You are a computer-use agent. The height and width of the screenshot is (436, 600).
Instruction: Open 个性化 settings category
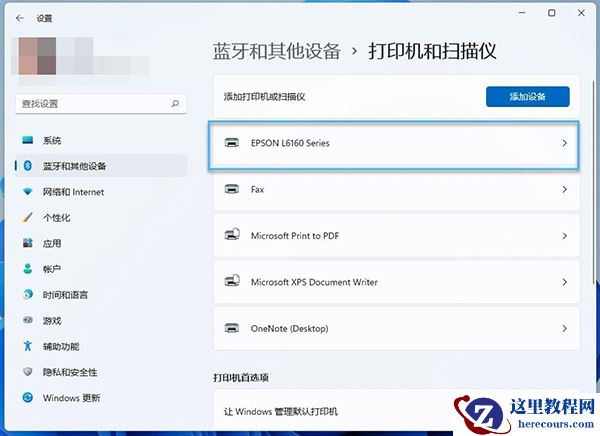[101, 217]
